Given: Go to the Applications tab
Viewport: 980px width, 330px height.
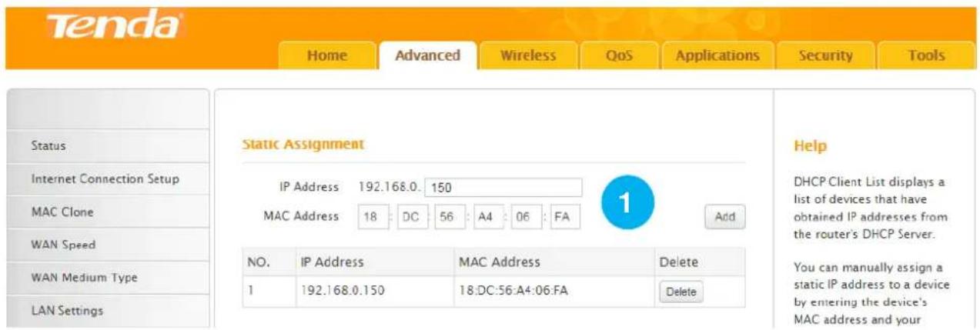Looking at the screenshot, I should pos(717,55).
